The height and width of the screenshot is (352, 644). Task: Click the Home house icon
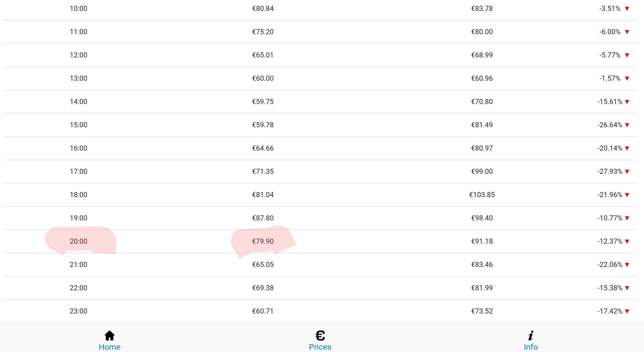[x=110, y=336]
